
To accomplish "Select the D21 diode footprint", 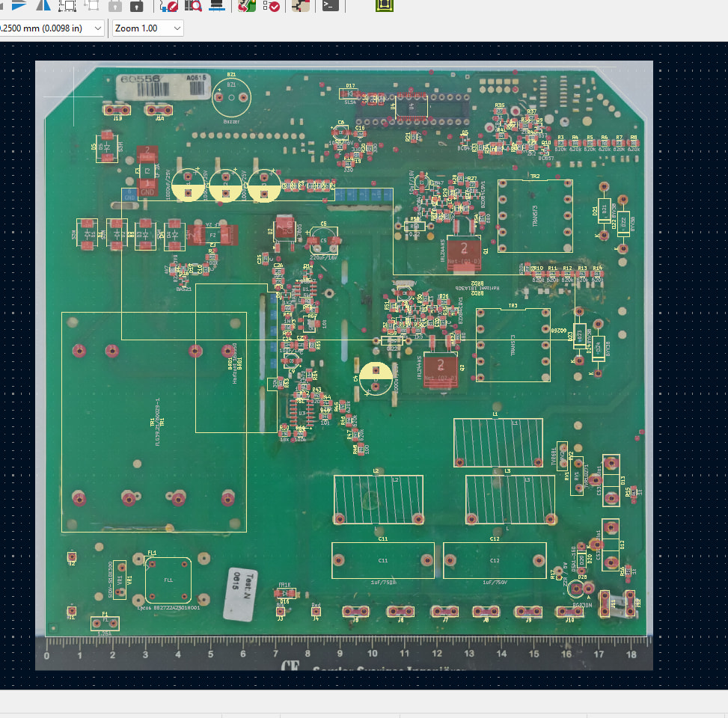I will click(604, 210).
